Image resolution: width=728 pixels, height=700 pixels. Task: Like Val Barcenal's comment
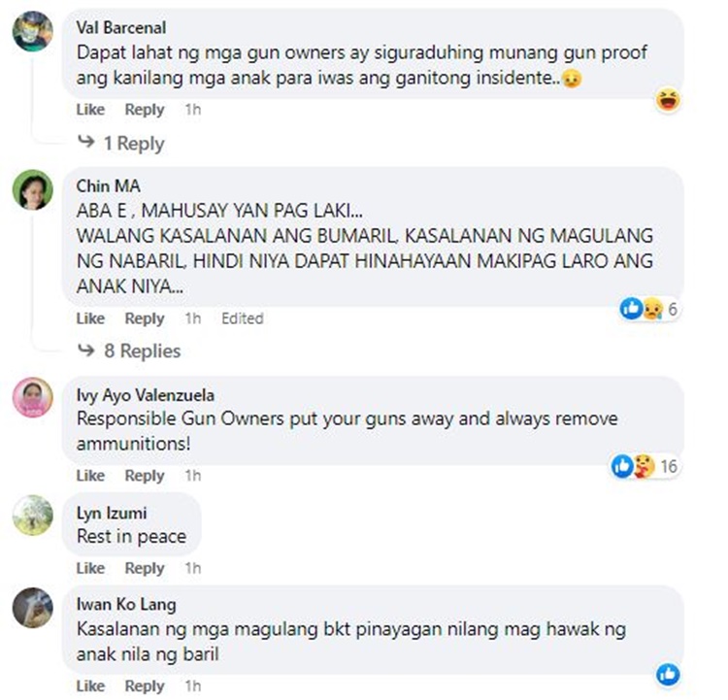[90, 110]
